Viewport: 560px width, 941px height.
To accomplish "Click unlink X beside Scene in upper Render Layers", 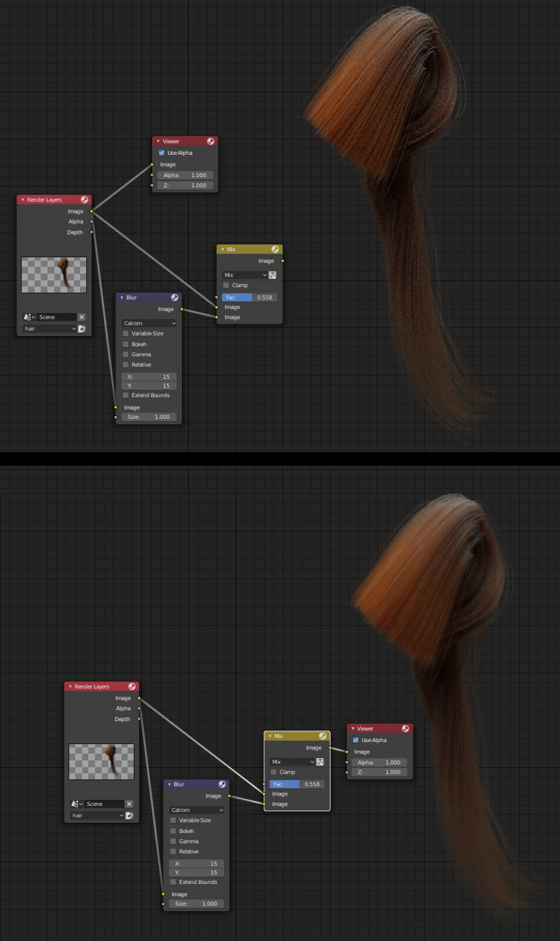I will (81, 317).
